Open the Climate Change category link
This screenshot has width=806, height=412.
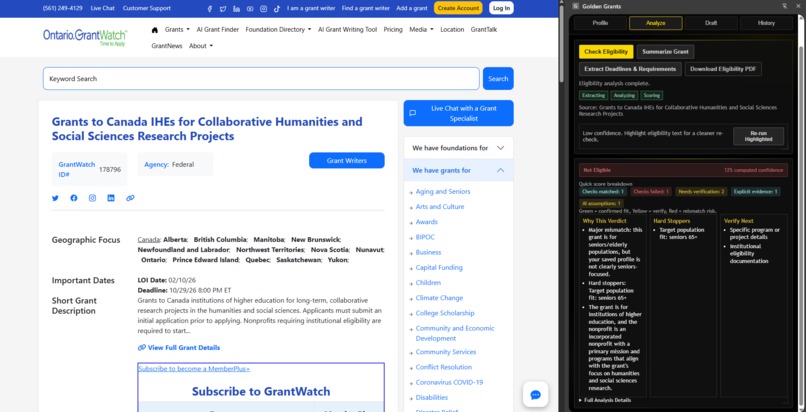click(439, 298)
